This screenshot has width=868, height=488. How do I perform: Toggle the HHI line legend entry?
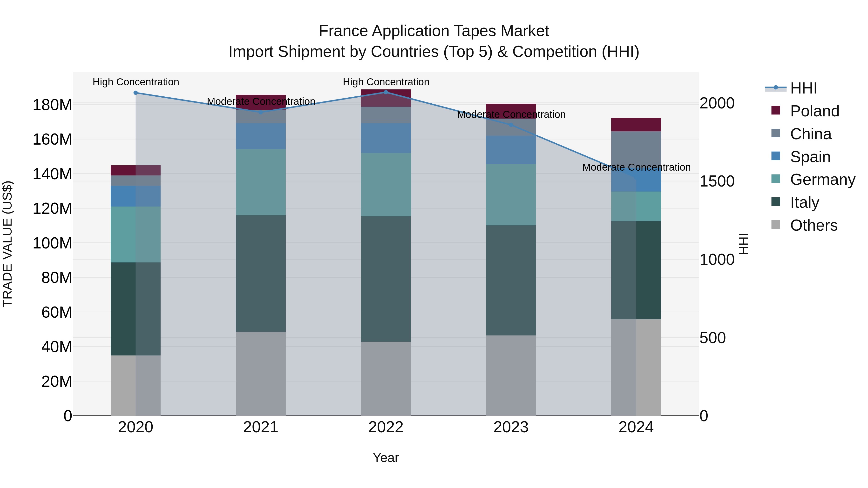[x=791, y=88]
